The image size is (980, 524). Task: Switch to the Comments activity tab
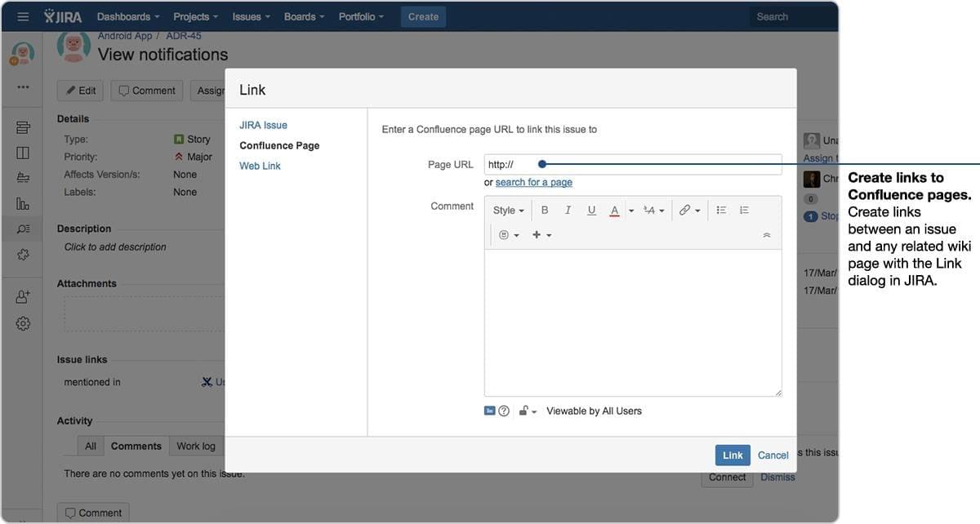[x=136, y=446]
